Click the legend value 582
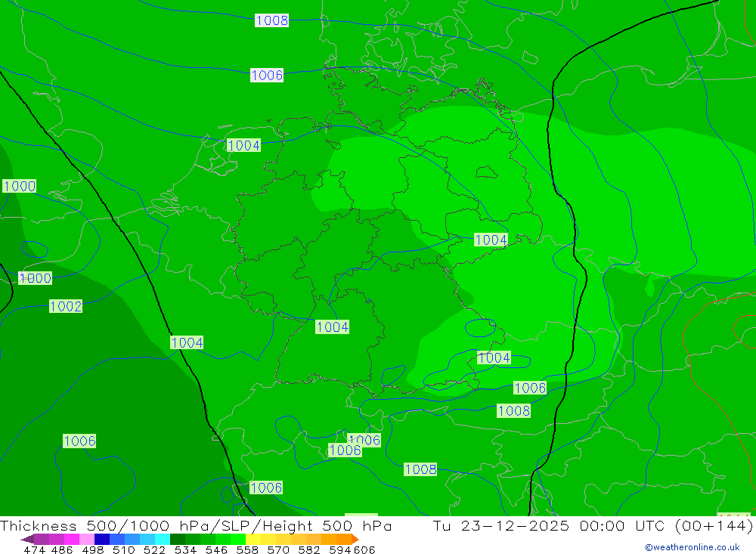 [x=308, y=549]
